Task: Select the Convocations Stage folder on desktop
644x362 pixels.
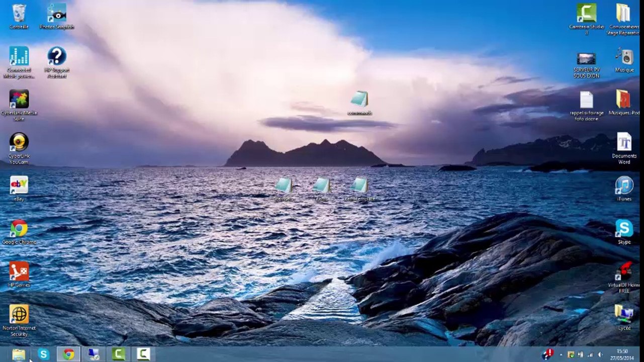Action: 623,19
